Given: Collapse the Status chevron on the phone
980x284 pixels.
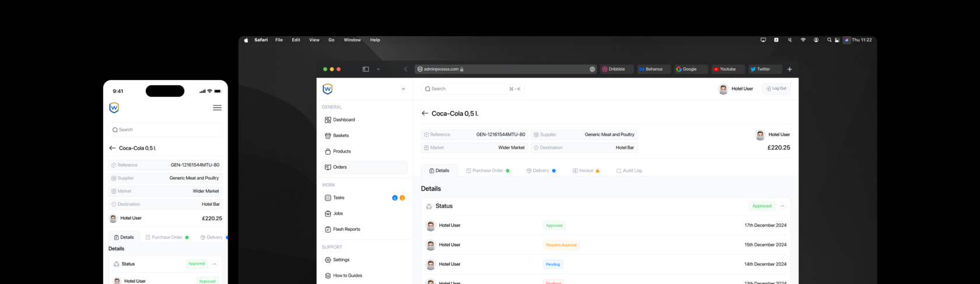Looking at the screenshot, I should click(x=215, y=264).
